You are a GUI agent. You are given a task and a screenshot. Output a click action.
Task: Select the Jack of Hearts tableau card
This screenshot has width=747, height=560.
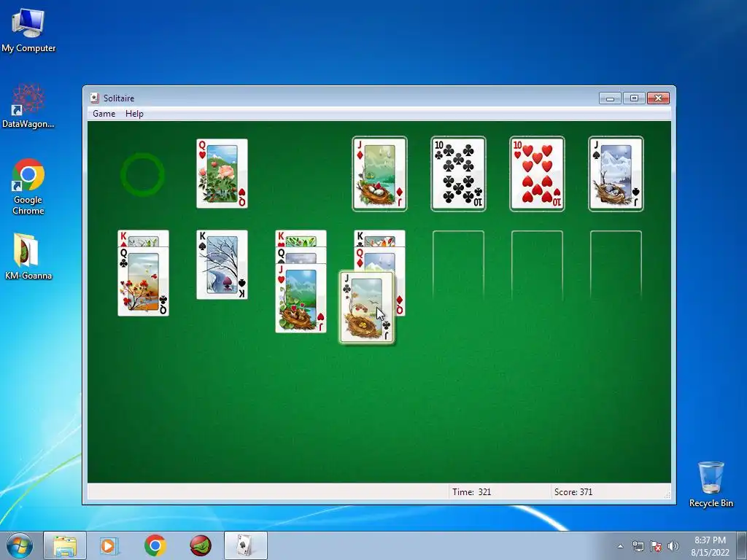301,297
